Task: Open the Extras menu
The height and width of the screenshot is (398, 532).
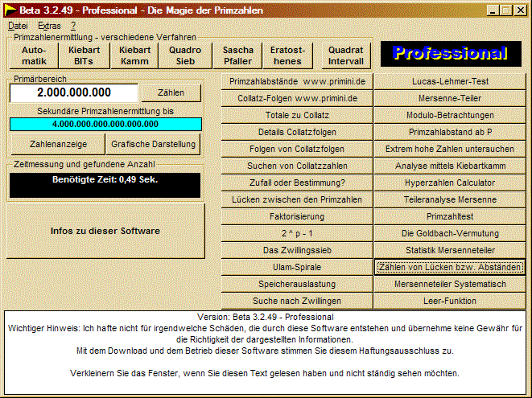Action: (49, 26)
